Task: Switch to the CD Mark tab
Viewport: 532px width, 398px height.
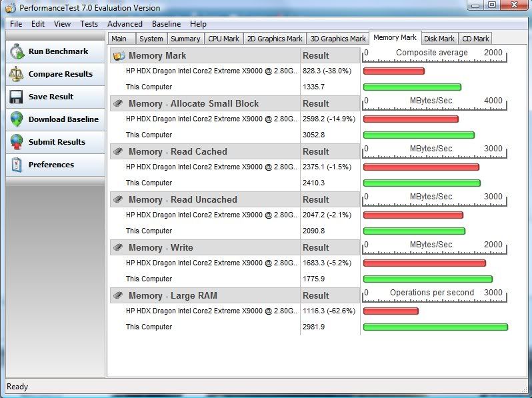Action: [475, 39]
